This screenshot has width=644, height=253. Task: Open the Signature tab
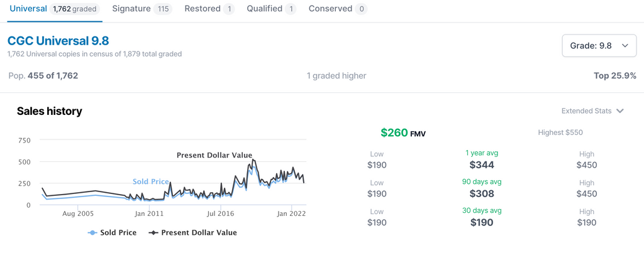(131, 9)
